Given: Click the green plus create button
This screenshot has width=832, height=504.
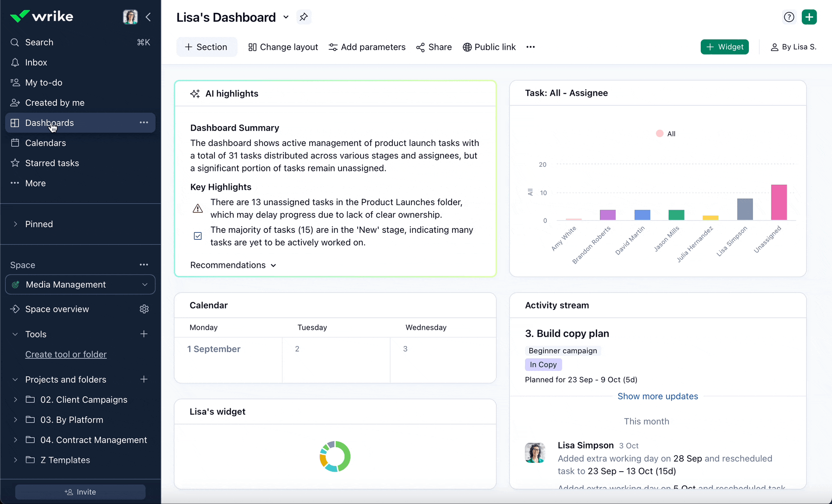Looking at the screenshot, I should [x=809, y=17].
